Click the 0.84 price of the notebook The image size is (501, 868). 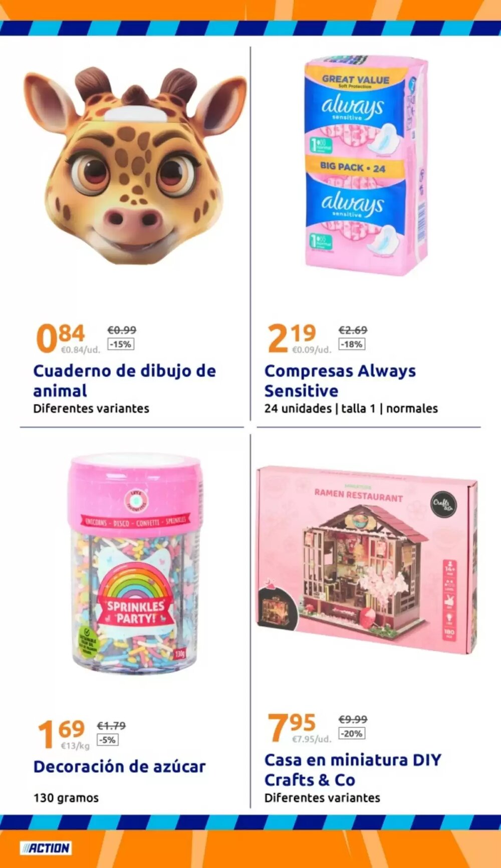coord(61,337)
